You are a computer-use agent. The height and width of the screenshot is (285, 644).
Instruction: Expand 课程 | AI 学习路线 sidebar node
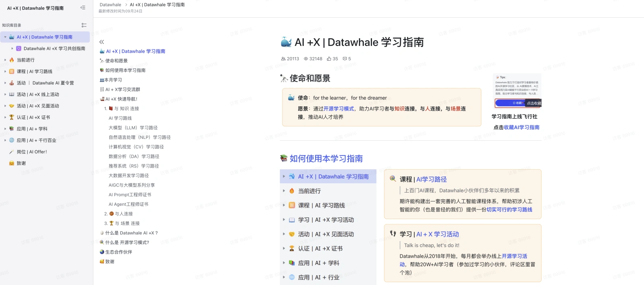5,72
